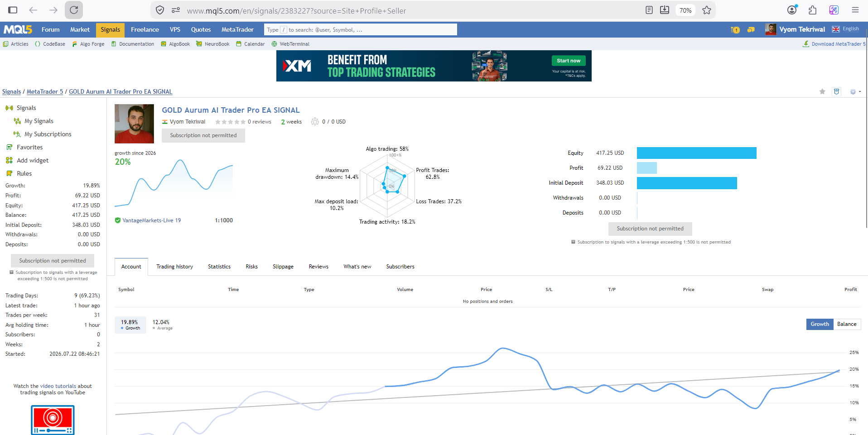Click the browser bookmark star icon

coord(706,10)
